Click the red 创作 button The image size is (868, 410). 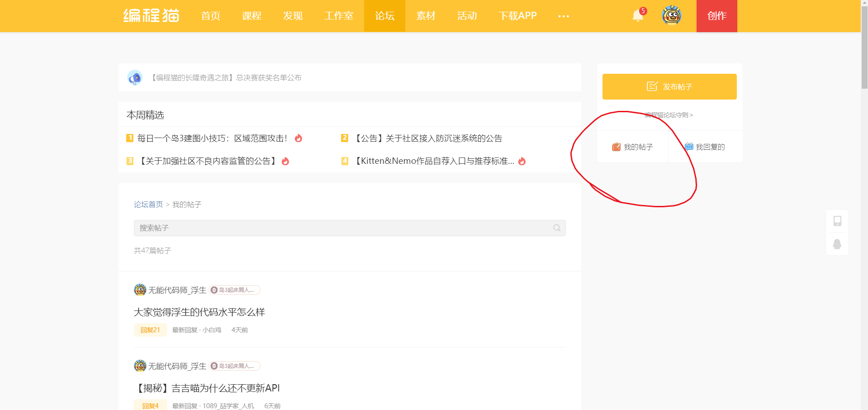pyautogui.click(x=717, y=16)
